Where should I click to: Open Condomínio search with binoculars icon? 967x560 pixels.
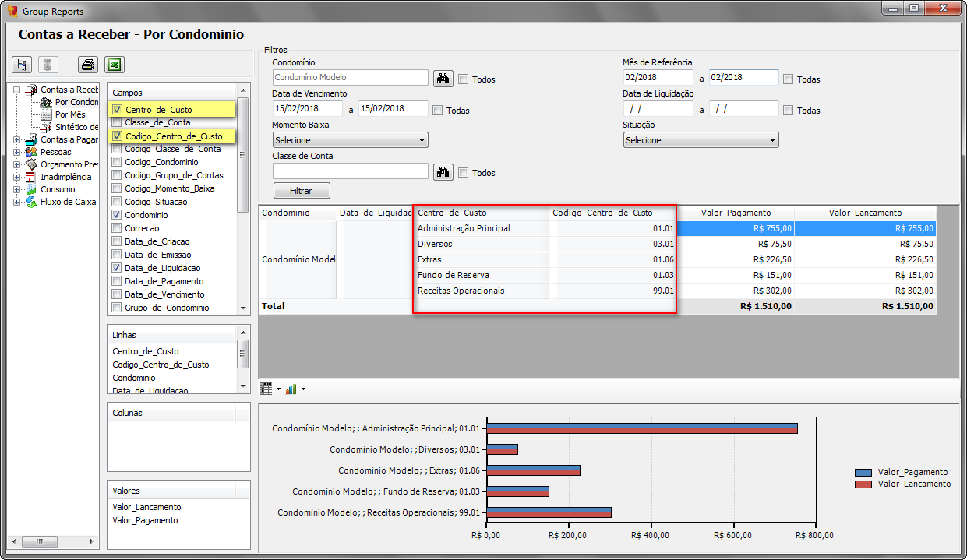(443, 78)
